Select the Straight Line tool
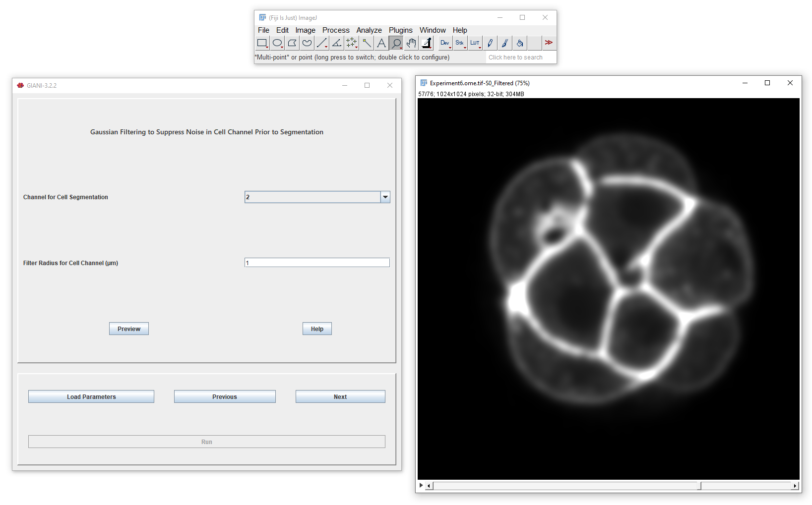Viewport: 812px width, 505px height. (x=322, y=43)
